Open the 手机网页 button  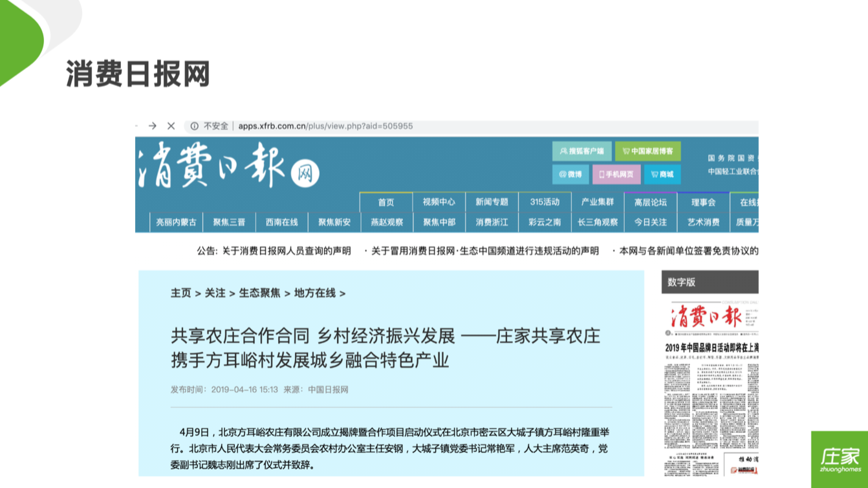pos(616,174)
